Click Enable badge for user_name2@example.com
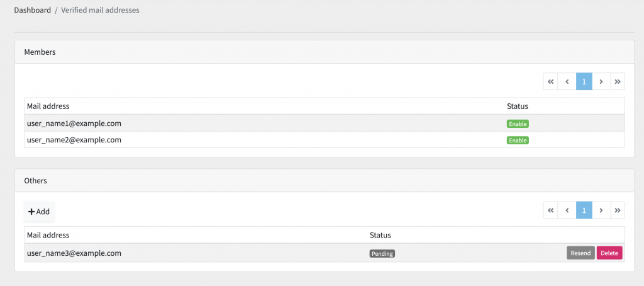The image size is (644, 286). click(518, 140)
